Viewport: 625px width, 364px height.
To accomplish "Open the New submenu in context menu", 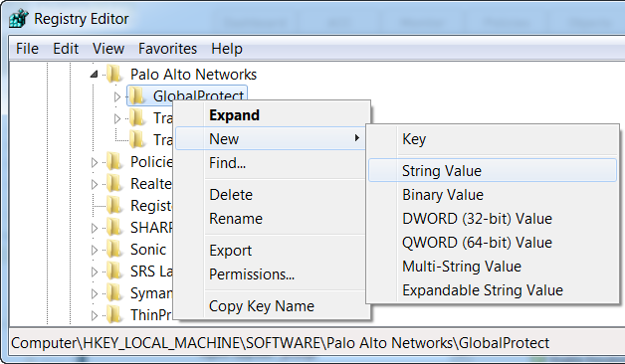I will (271, 138).
